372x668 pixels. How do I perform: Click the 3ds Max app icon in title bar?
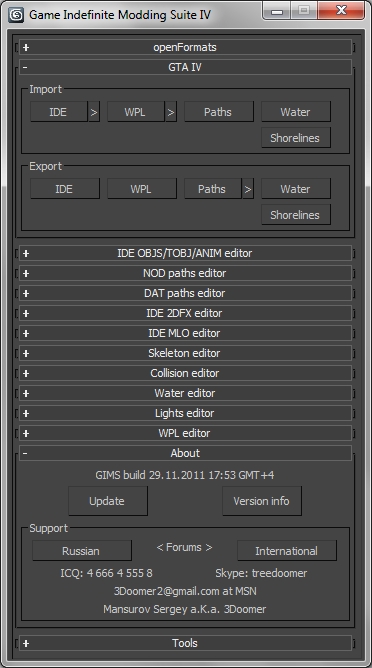(x=16, y=15)
